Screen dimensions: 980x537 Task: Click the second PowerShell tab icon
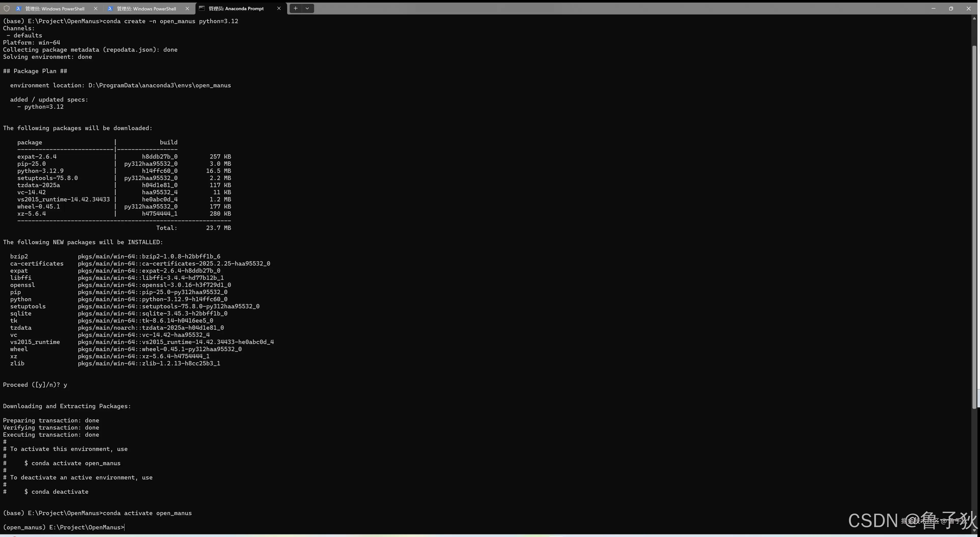110,8
